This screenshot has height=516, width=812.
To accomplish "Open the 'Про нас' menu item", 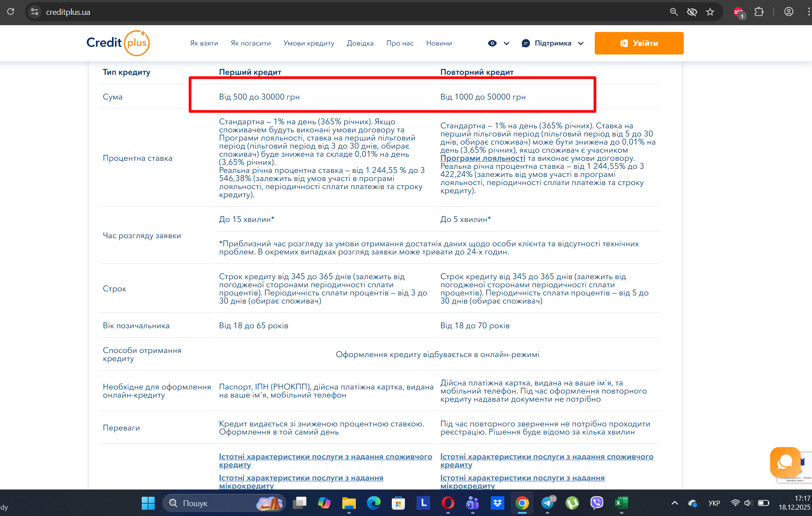I will 400,43.
